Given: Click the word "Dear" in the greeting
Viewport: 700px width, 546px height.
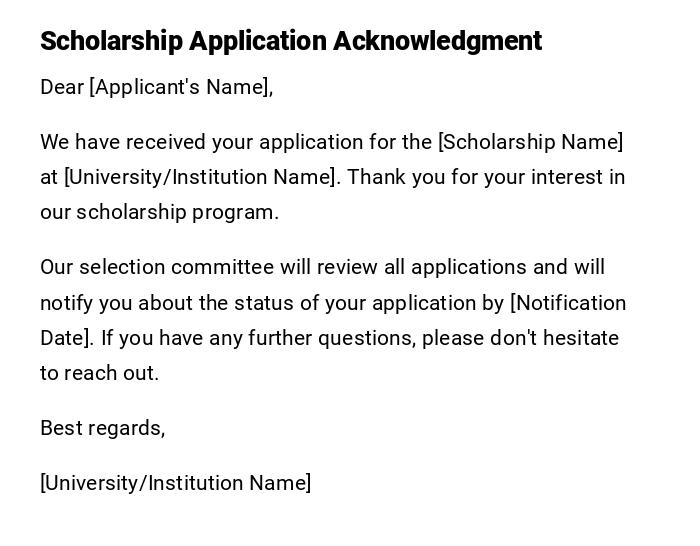Looking at the screenshot, I should pyautogui.click(x=62, y=87).
